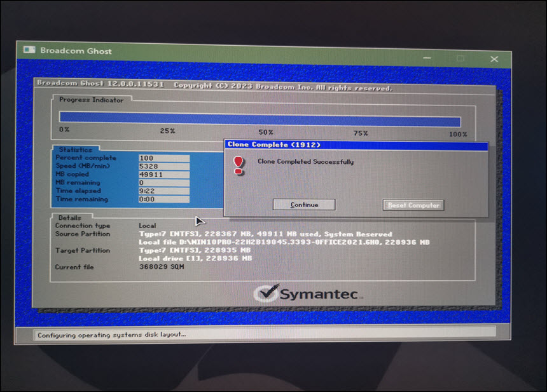547x392 pixels.
Task: Minimize the Broadcom Ghost window
Action: click(427, 58)
